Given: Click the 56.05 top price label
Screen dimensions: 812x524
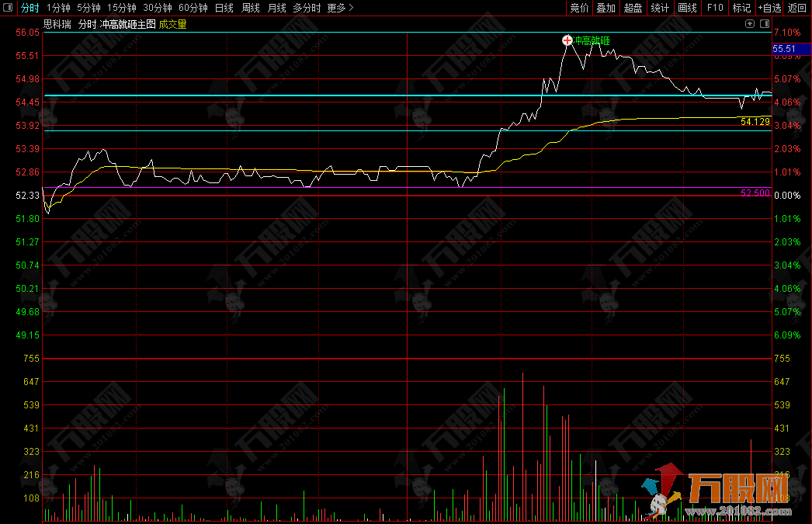Looking at the screenshot, I should tap(27, 32).
